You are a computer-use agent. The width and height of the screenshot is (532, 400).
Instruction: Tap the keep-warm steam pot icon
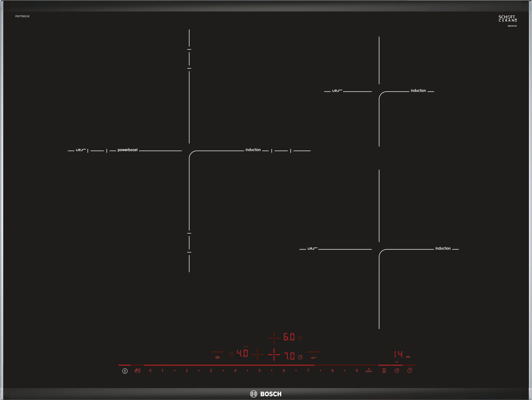coord(217,357)
